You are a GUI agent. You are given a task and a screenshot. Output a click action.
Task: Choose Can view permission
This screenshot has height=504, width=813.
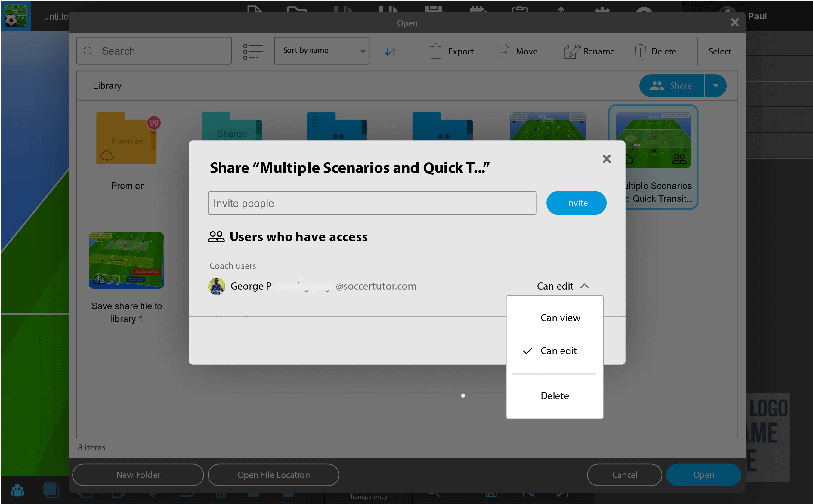click(560, 318)
